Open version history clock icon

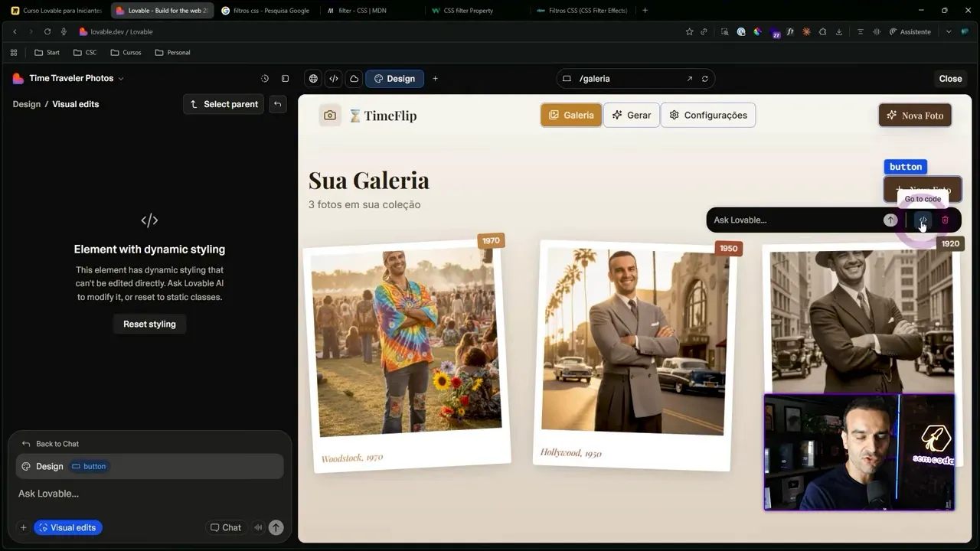click(265, 79)
